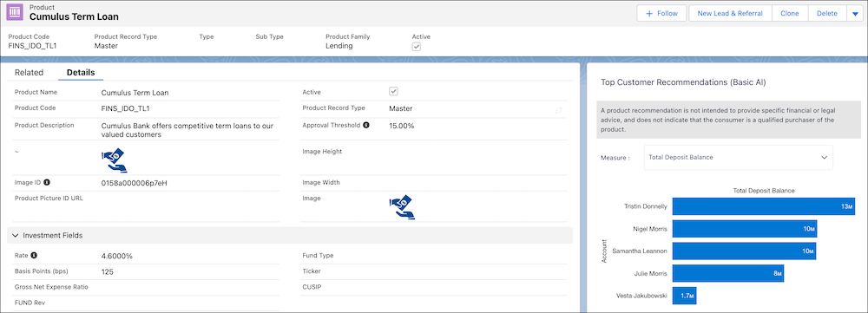Click the change record type icon beside Master
Viewport: 868px width, 313px height.
[558, 111]
